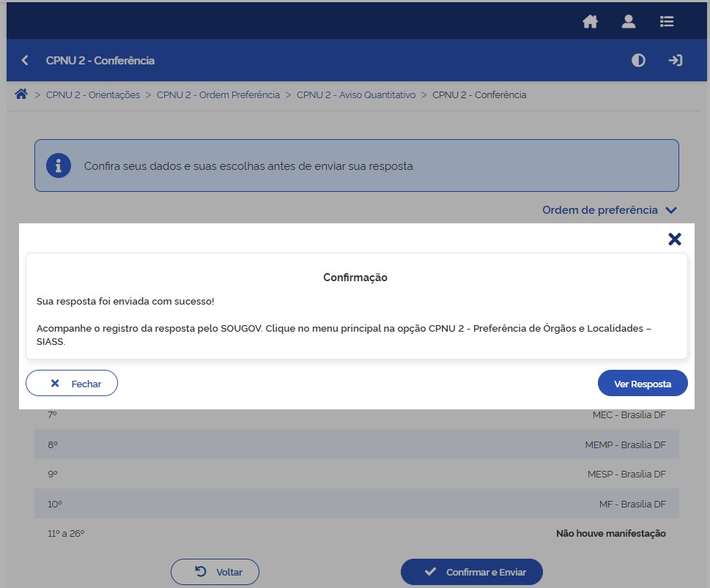
Task: Go back using the header arrow
Action: point(25,60)
